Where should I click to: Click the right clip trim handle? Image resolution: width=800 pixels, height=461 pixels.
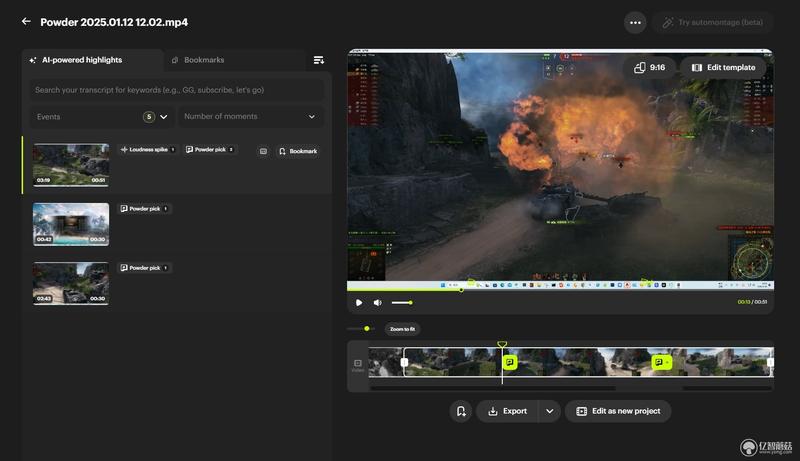pos(770,363)
